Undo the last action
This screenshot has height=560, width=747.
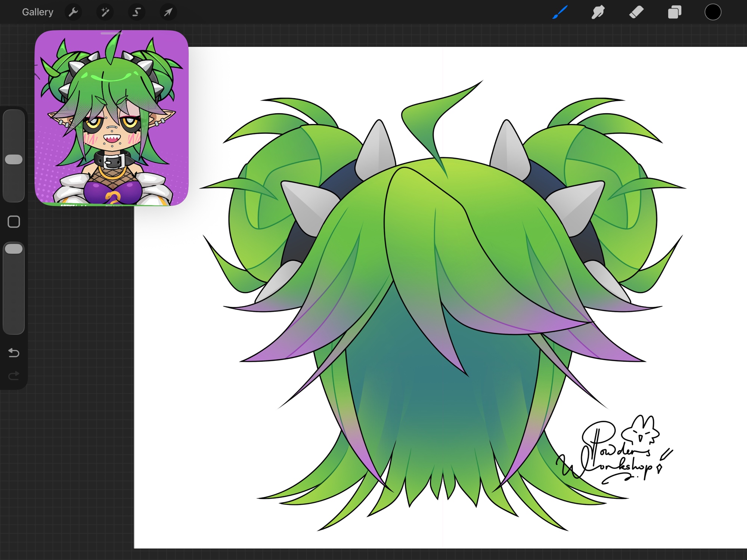click(14, 353)
